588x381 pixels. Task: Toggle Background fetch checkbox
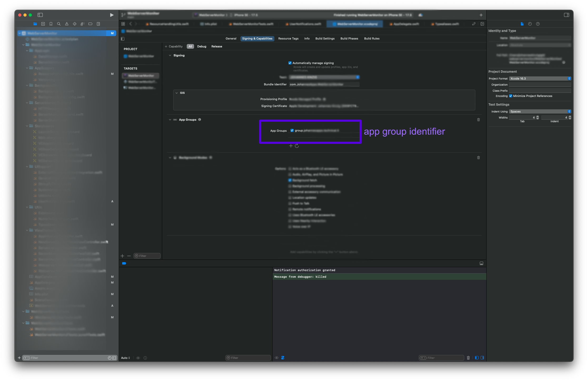[x=290, y=180]
